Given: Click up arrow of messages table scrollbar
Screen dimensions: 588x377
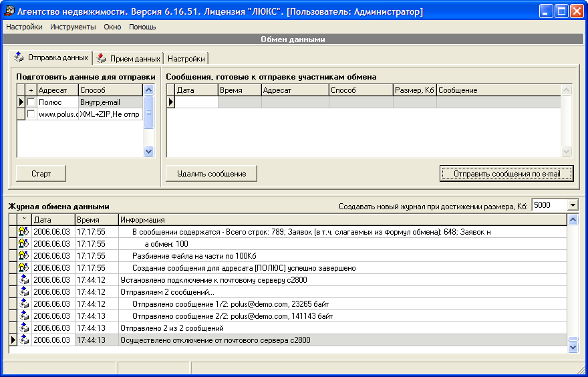Looking at the screenshot, I should click(x=566, y=90).
